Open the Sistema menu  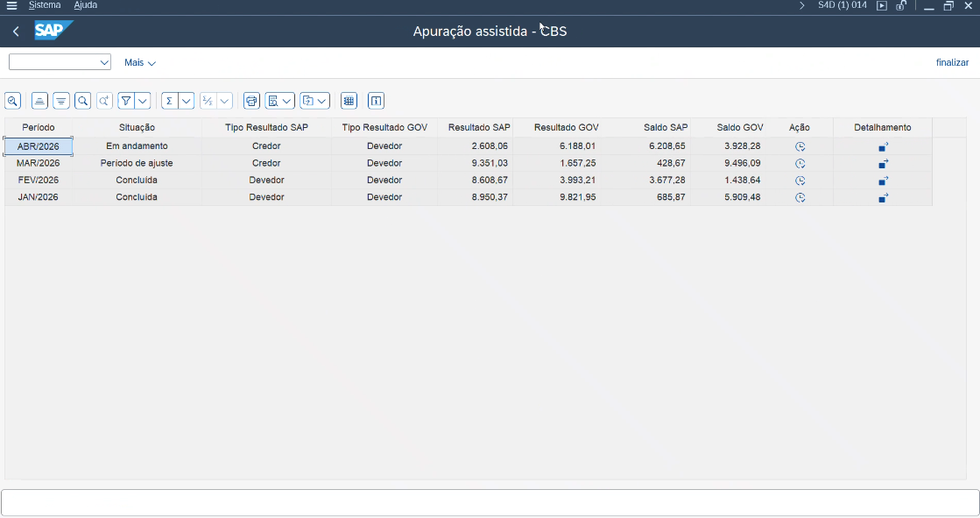45,5
